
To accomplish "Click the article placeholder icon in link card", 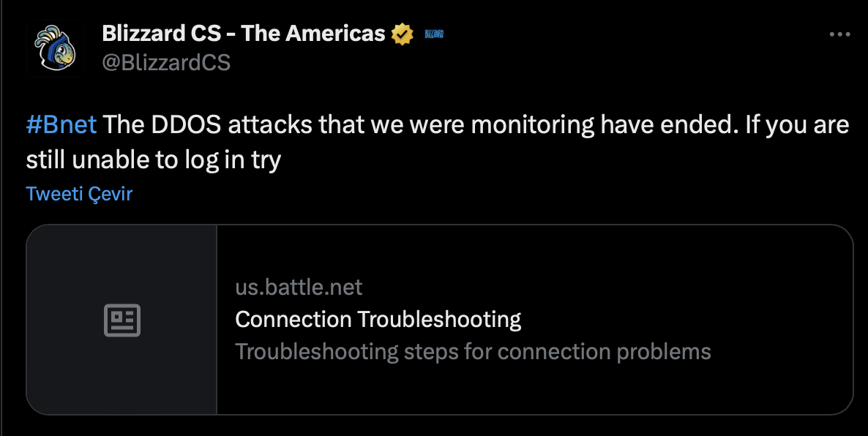I will click(x=121, y=320).
